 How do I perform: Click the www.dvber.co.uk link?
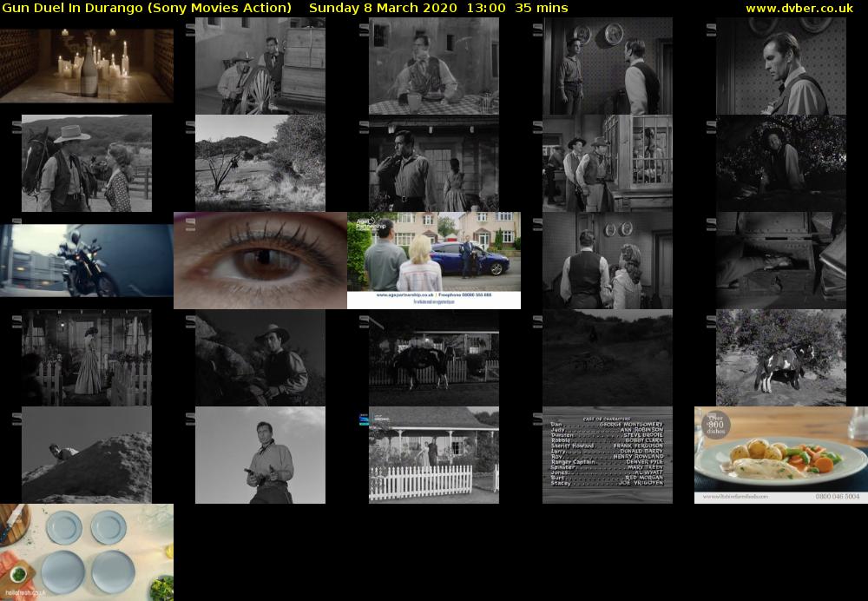click(799, 8)
